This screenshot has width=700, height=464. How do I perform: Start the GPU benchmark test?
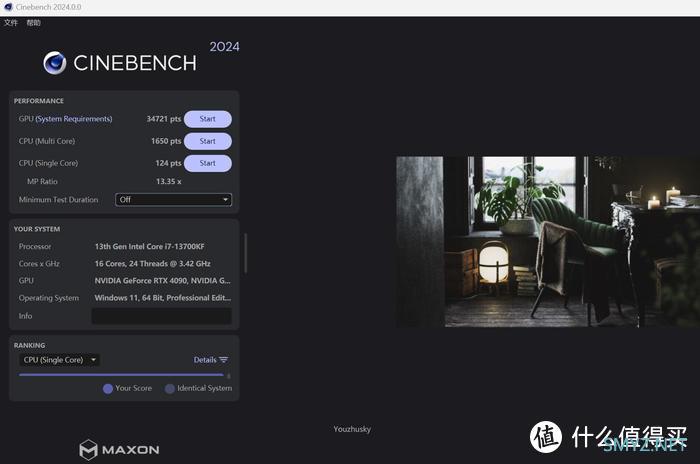coord(208,119)
